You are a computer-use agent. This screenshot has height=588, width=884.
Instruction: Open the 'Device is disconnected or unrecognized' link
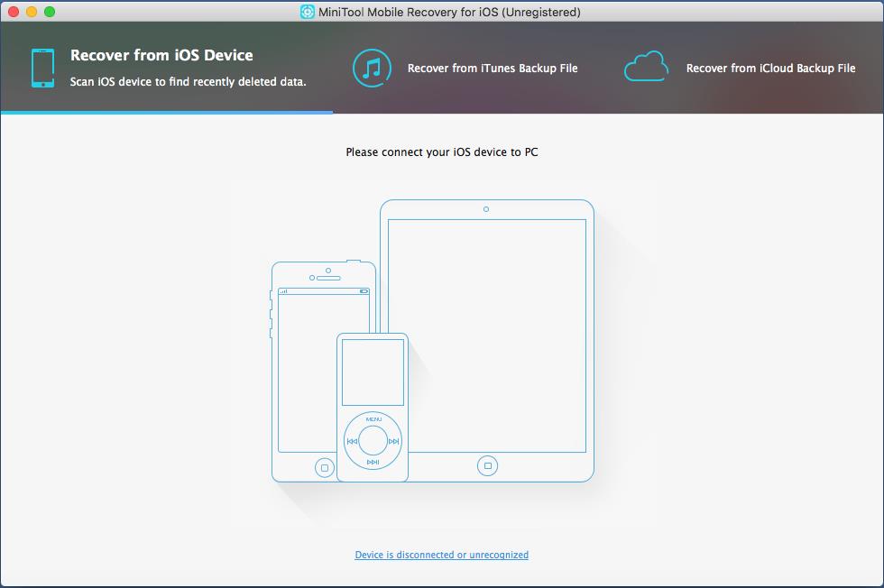pos(441,555)
